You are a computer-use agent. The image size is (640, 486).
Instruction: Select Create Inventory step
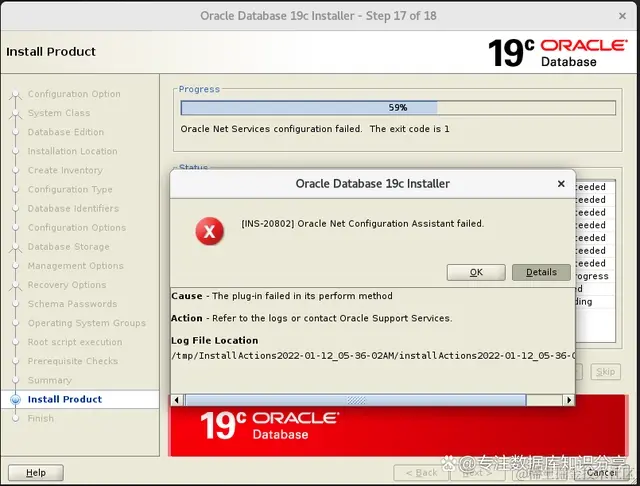point(65,171)
